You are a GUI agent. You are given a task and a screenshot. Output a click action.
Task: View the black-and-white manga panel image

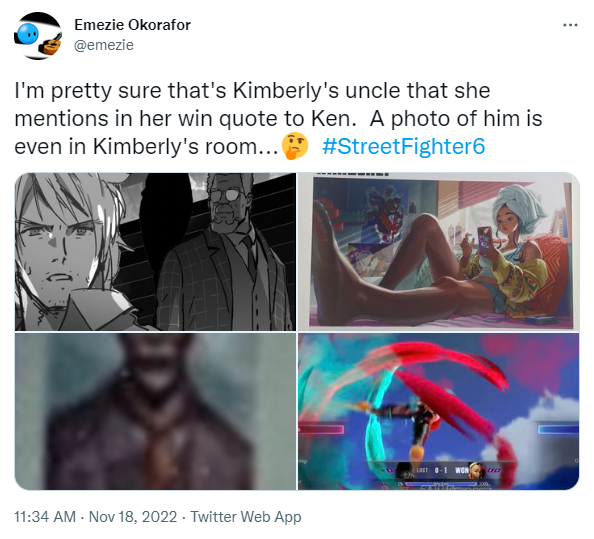(x=155, y=252)
